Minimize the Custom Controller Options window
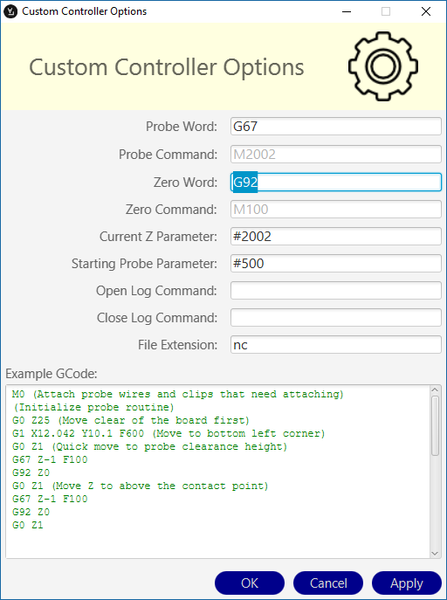Image resolution: width=447 pixels, height=600 pixels. pyautogui.click(x=346, y=12)
